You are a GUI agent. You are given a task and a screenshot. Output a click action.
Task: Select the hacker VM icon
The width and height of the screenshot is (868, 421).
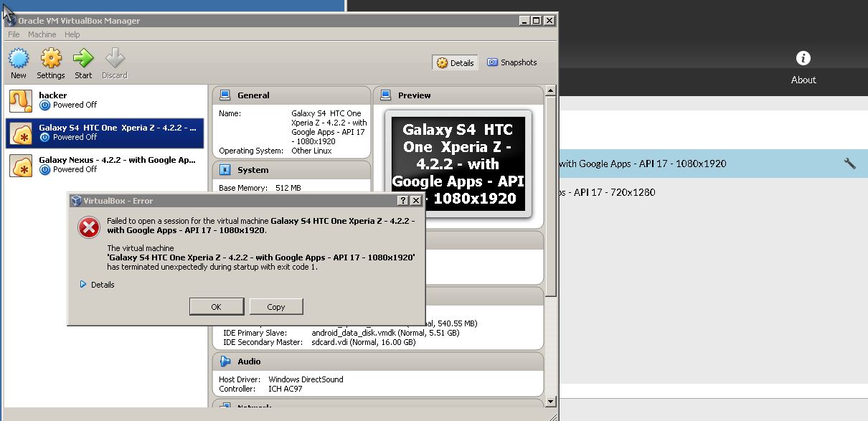21,100
